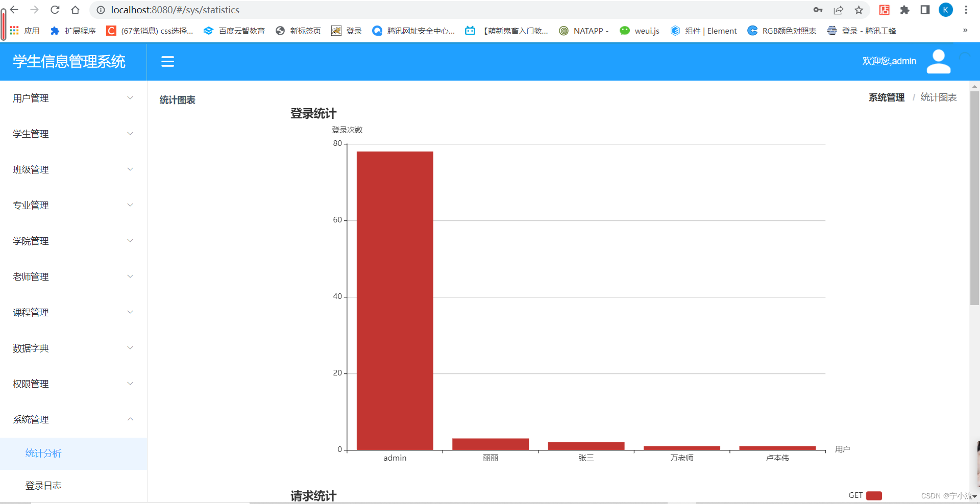
Task: Click the 万老师 axis label
Action: click(681, 458)
